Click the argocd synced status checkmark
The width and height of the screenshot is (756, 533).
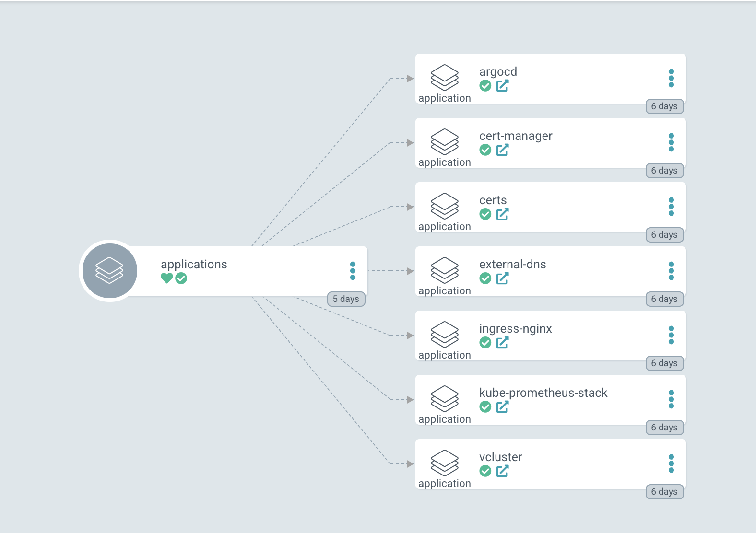[x=485, y=86]
